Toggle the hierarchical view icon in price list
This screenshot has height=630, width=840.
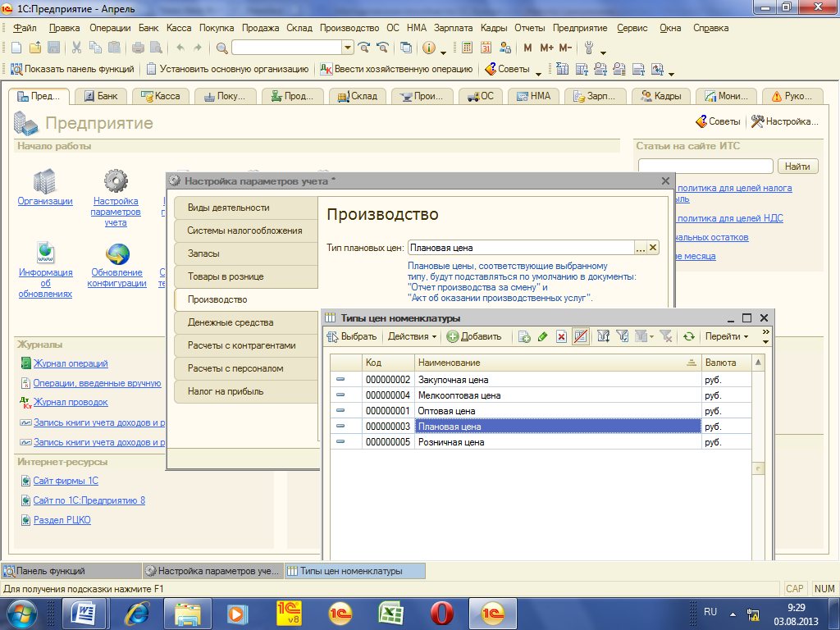581,336
